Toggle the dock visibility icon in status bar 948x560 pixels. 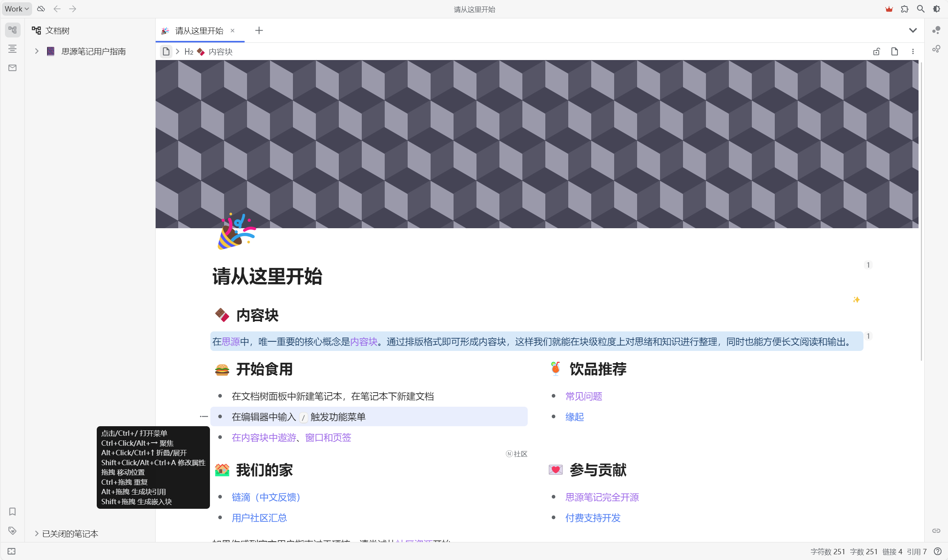click(11, 551)
